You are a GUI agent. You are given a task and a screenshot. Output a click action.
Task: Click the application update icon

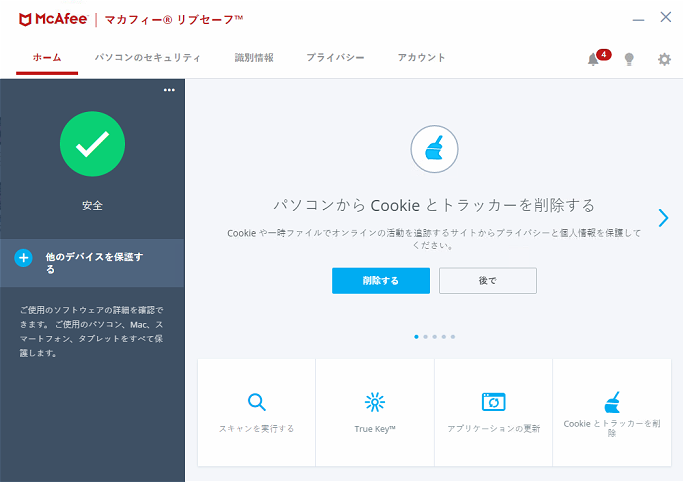(x=493, y=402)
